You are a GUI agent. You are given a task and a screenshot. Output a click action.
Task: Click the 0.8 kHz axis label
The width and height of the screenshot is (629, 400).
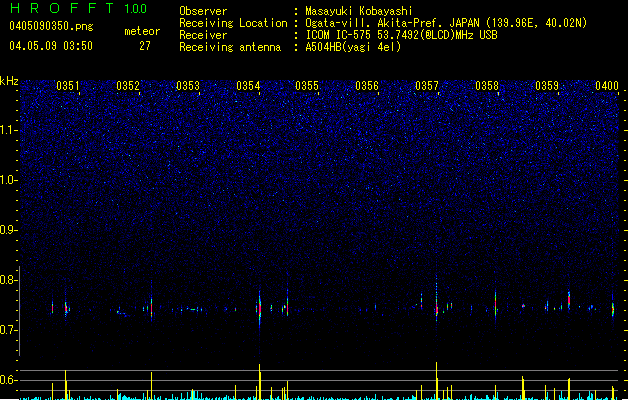tap(9, 280)
